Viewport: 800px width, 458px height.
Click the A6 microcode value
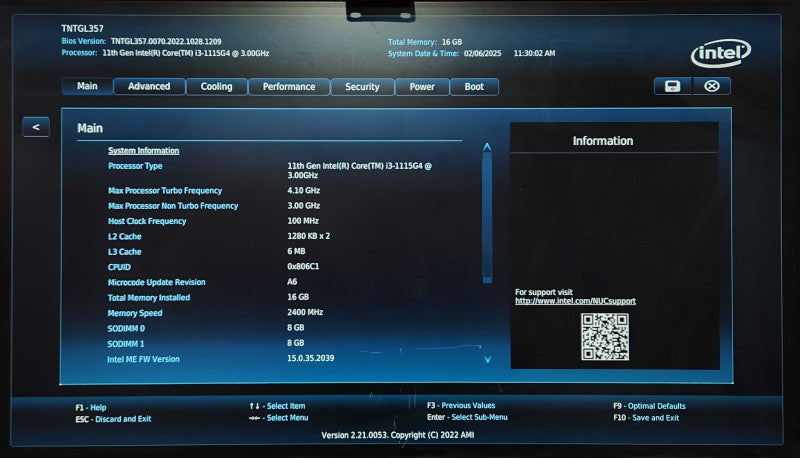[292, 282]
